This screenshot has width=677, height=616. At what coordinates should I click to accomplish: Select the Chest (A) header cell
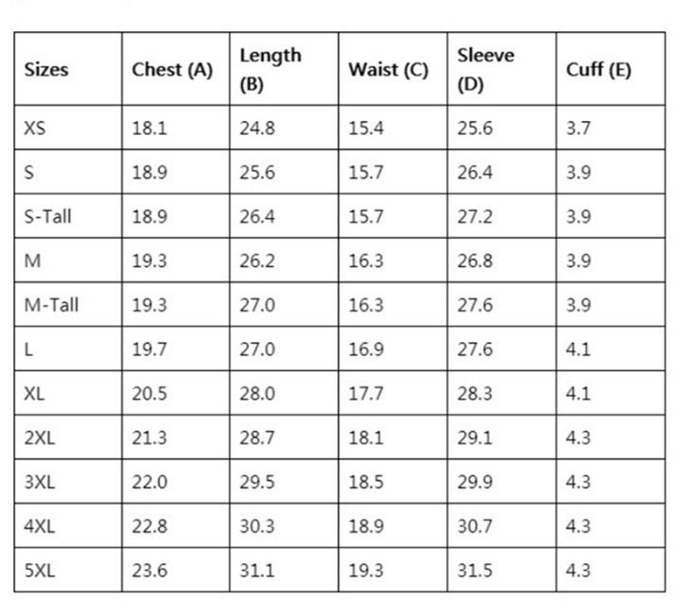[172, 70]
